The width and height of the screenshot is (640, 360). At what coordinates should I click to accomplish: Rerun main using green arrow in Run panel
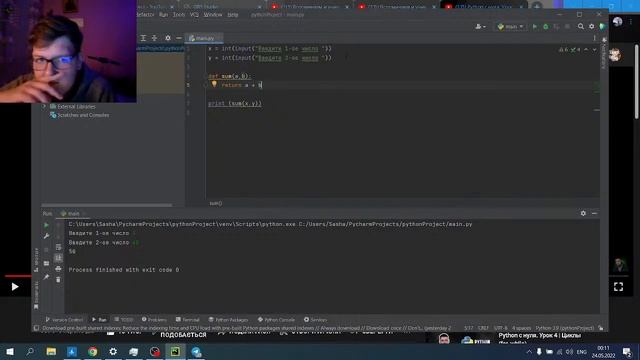(46, 225)
